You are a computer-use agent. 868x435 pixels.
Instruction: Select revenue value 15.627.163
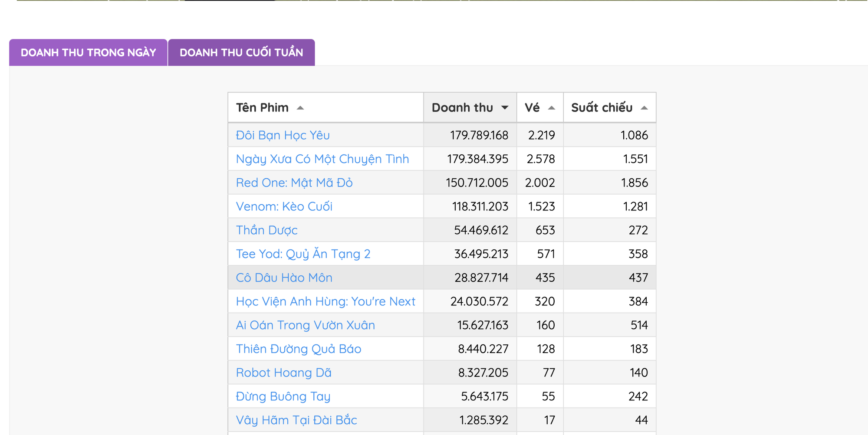483,325
